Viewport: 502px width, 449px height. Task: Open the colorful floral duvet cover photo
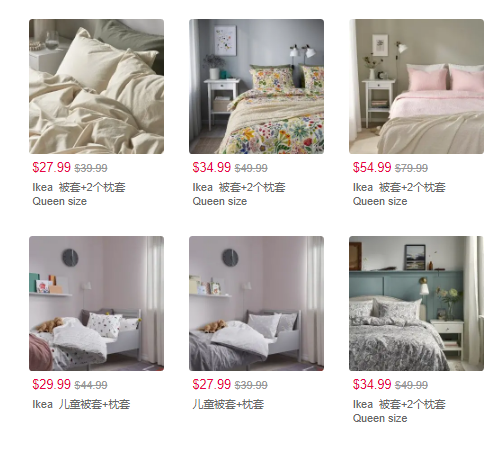click(x=256, y=86)
